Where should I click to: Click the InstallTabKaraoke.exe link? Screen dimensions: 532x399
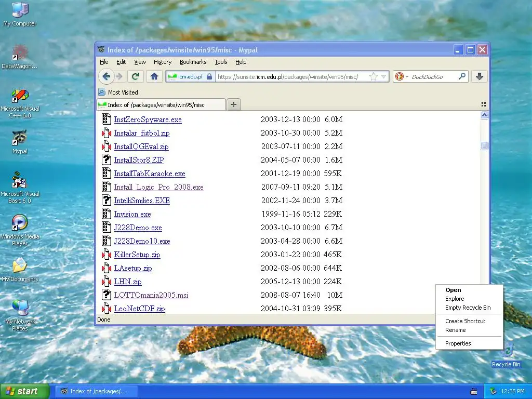tap(150, 174)
